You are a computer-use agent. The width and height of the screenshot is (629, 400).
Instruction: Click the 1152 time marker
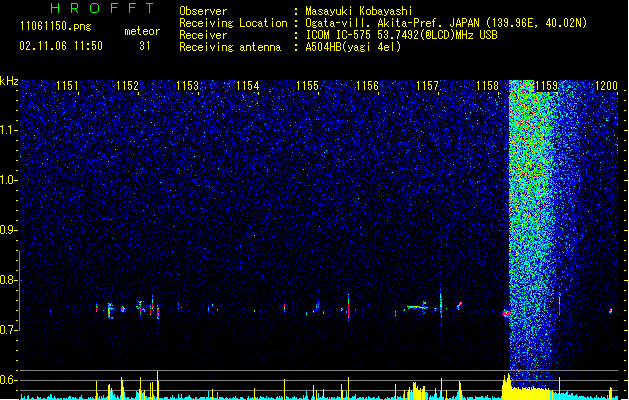(x=127, y=86)
